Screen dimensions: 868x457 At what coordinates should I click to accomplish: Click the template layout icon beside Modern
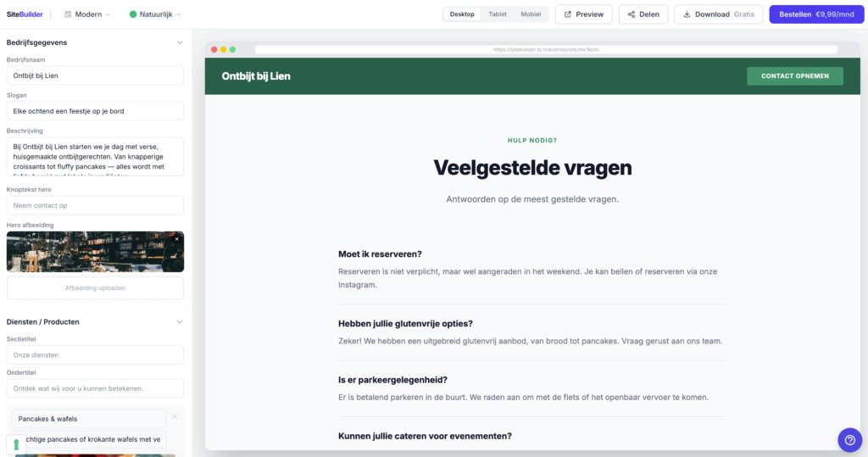68,14
